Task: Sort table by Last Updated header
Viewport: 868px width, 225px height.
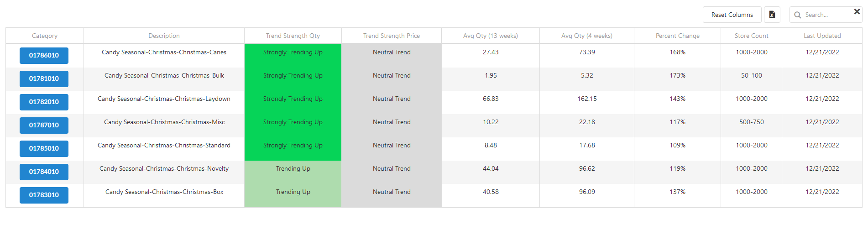Action: pos(822,36)
